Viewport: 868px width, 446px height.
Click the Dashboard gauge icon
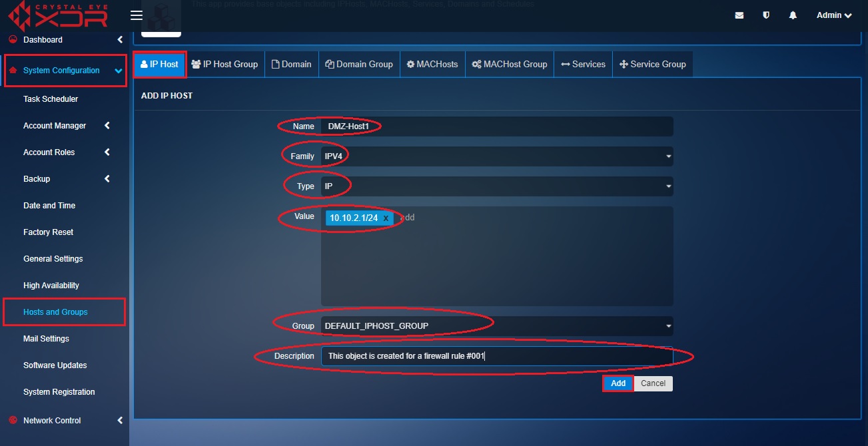tap(13, 39)
